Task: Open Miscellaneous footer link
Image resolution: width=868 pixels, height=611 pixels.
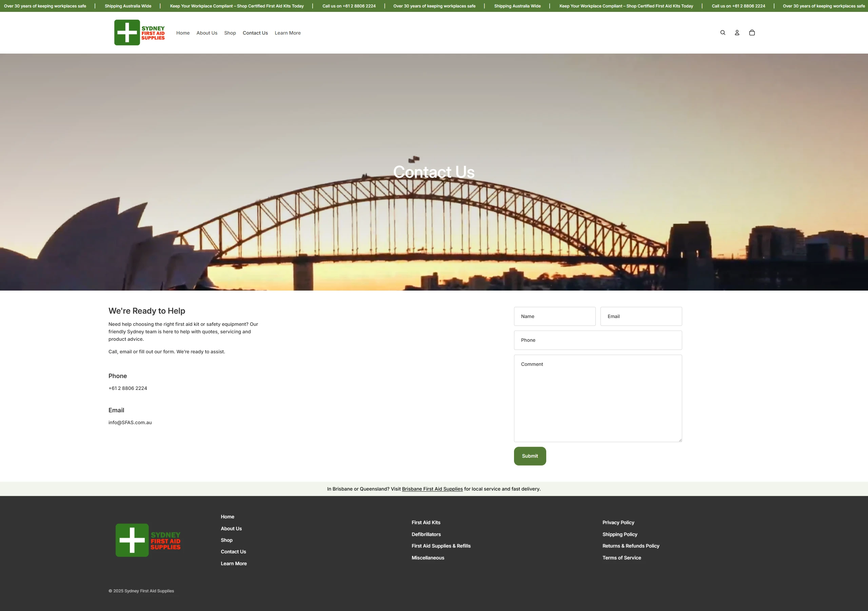Action: pyautogui.click(x=428, y=558)
